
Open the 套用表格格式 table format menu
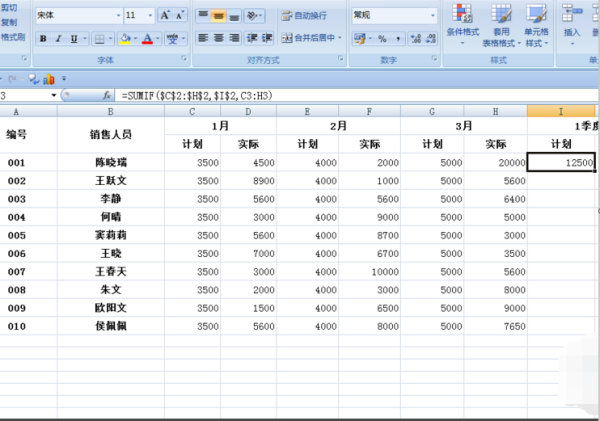(499, 28)
